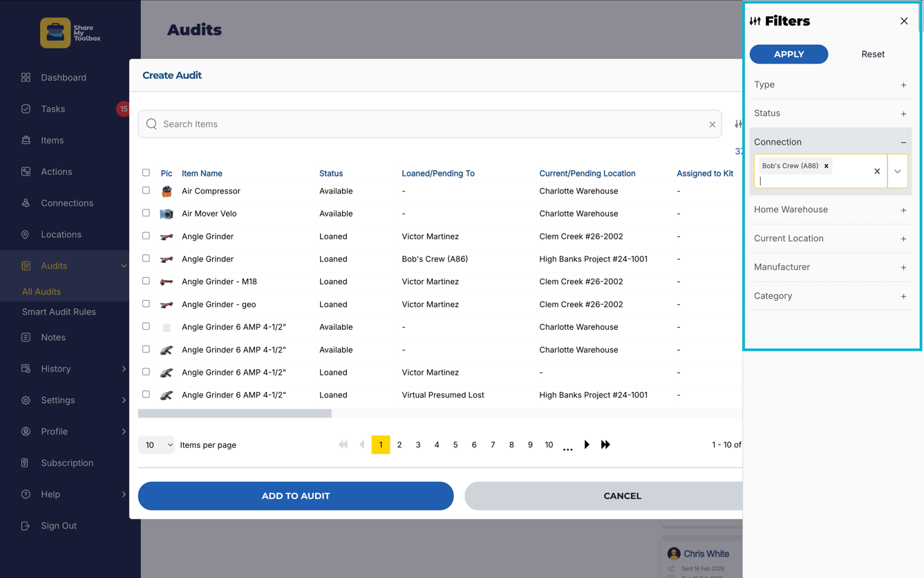The image size is (924, 578).
Task: Click the APPLY filters button
Action: pos(789,54)
